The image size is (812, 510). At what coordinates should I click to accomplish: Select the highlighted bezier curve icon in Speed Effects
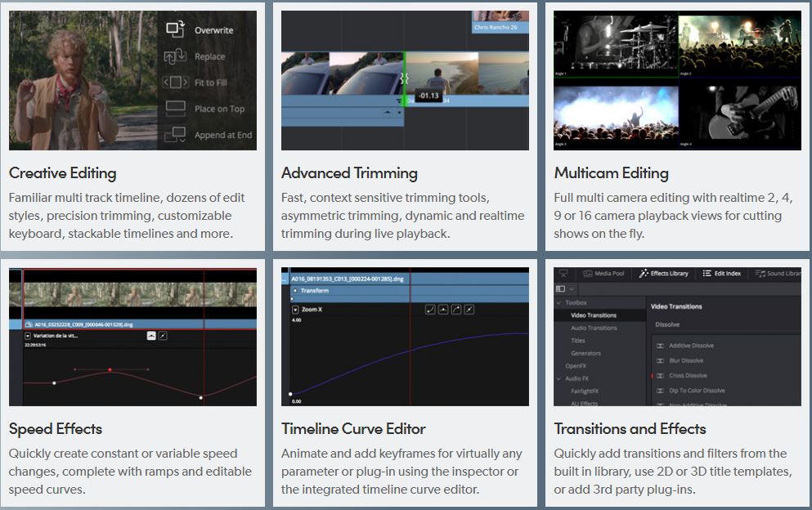click(x=151, y=336)
